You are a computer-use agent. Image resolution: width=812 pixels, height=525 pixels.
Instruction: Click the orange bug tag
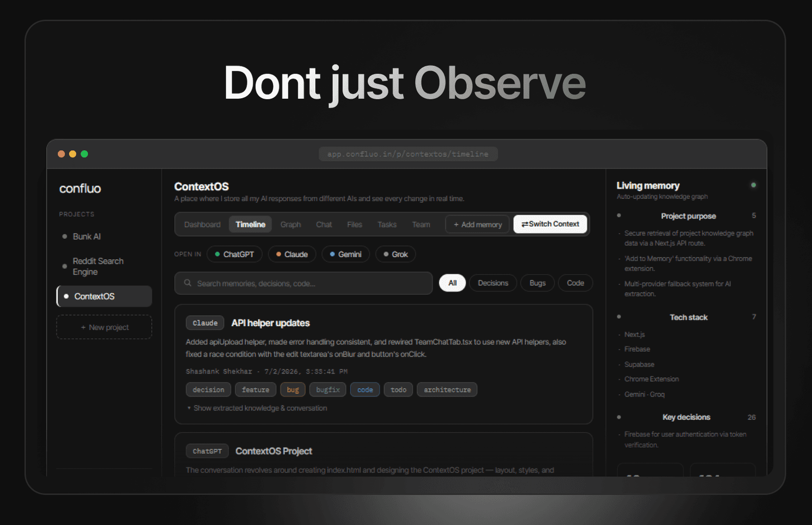[293, 390]
